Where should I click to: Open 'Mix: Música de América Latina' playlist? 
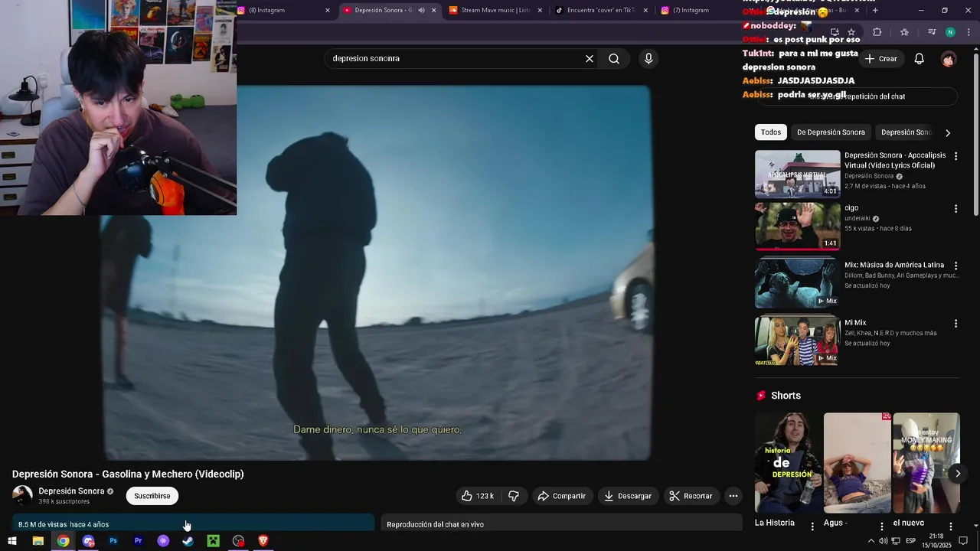[x=797, y=283]
